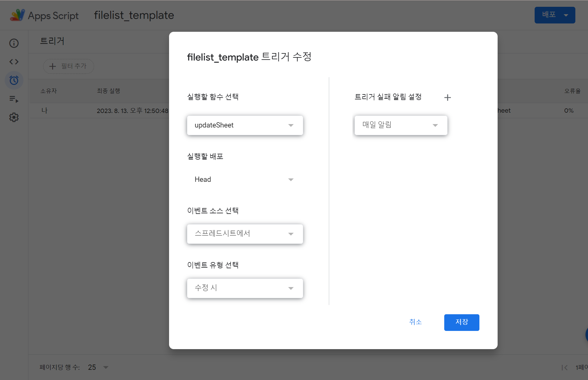Open the updateSheet function dropdown
The width and height of the screenshot is (588, 380).
(x=245, y=125)
